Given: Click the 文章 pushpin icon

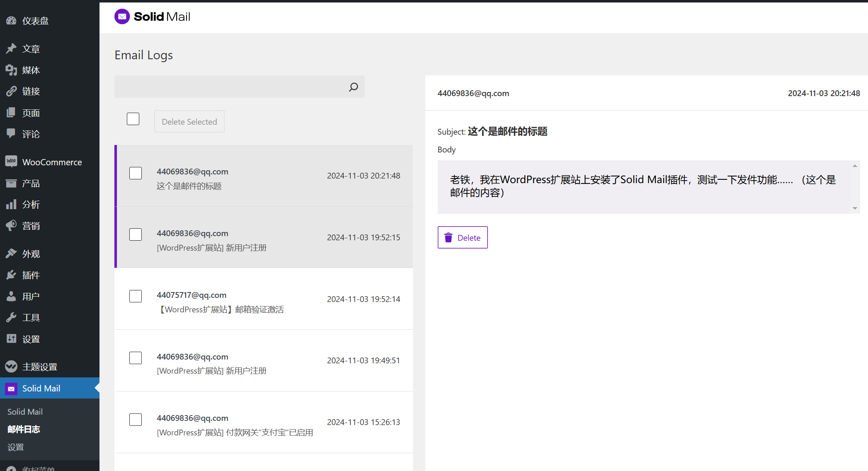Looking at the screenshot, I should (11, 49).
